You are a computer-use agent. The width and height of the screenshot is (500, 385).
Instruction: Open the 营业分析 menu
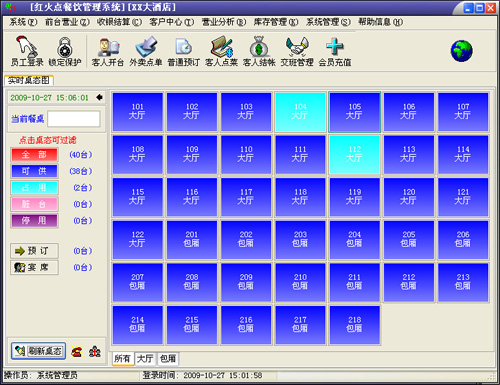tap(224, 22)
